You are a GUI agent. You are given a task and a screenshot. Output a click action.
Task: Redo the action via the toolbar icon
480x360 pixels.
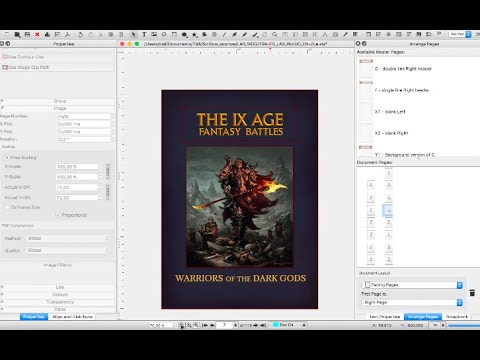coord(90,34)
